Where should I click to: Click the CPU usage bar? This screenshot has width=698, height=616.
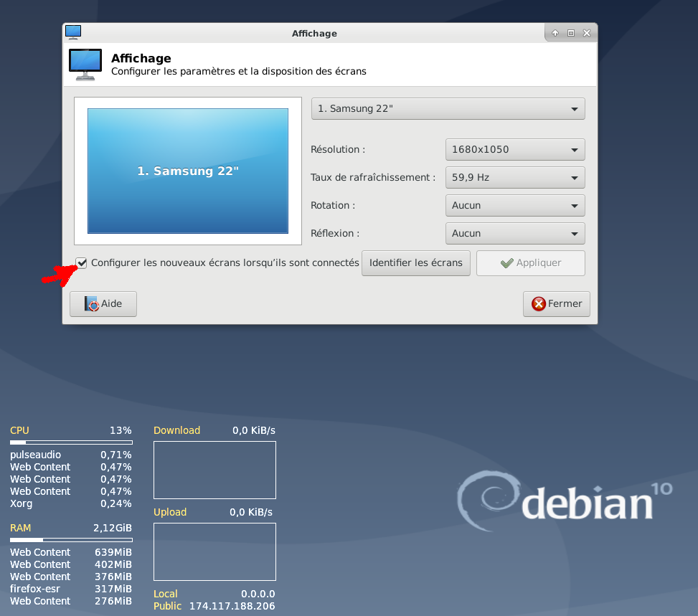(x=71, y=442)
